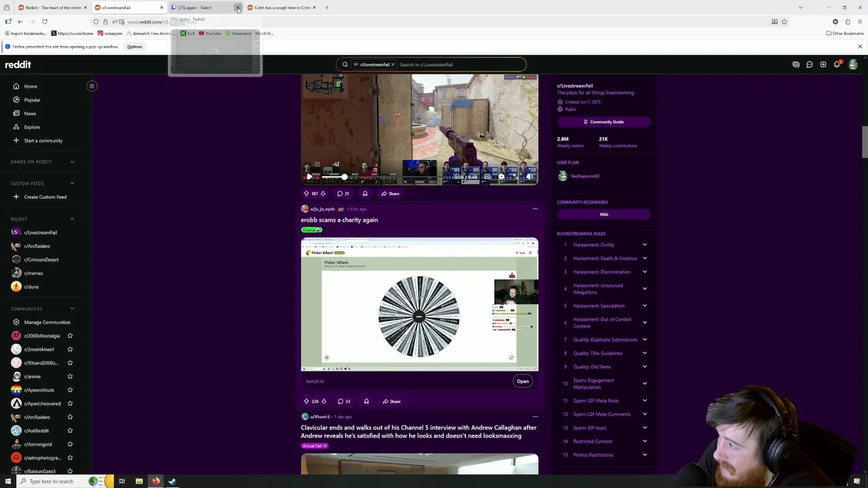Go back in browser history
This screenshot has height=488, width=868.
pos(20,22)
